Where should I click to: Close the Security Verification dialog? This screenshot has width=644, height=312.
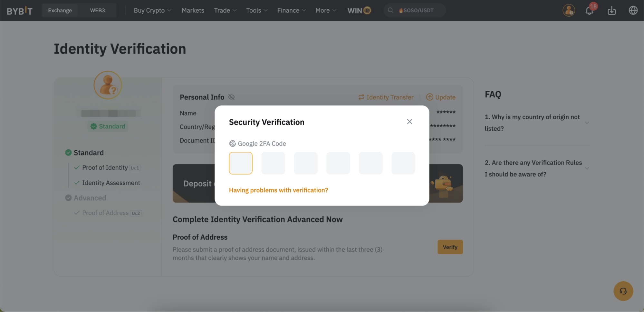click(409, 122)
